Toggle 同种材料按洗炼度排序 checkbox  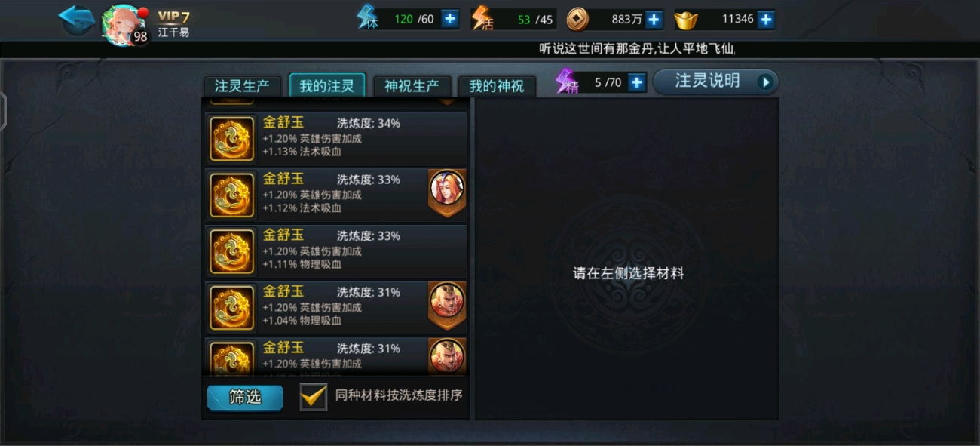314,396
